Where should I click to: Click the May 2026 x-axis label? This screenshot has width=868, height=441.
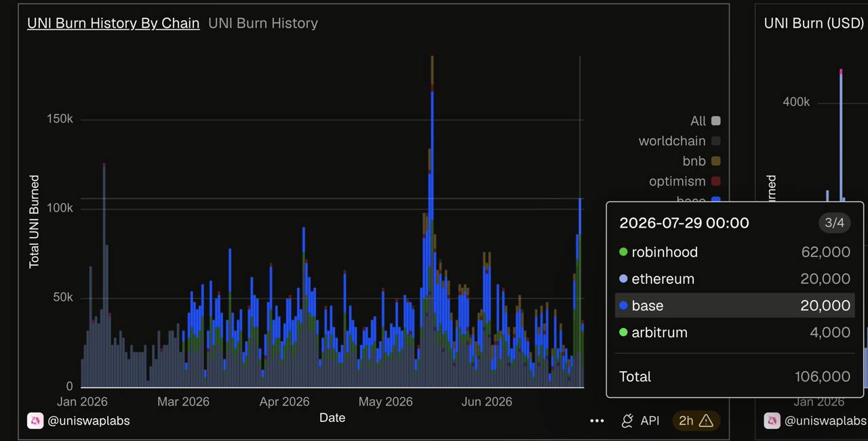pyautogui.click(x=385, y=402)
